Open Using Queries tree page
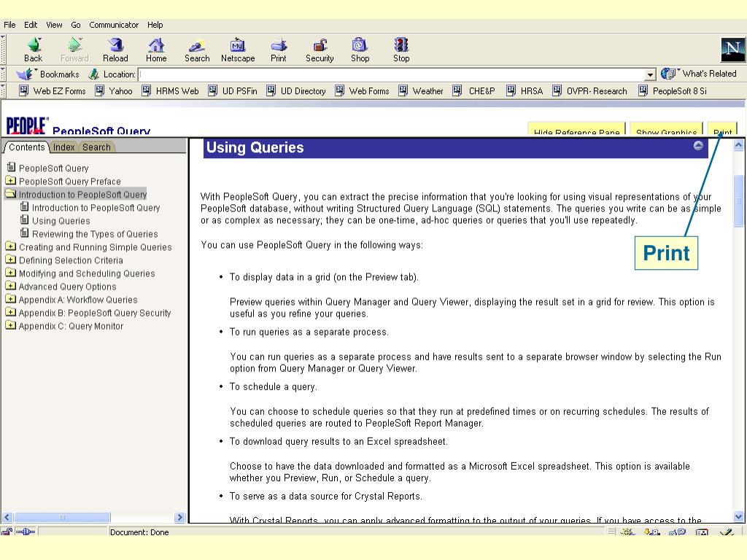Image resolution: width=747 pixels, height=560 pixels. click(x=61, y=221)
